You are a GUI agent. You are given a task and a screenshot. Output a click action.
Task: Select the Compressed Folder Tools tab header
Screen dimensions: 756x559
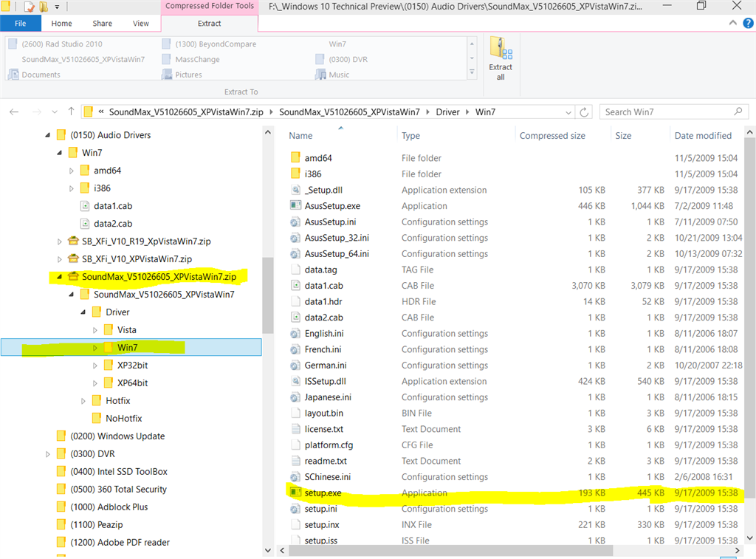pyautogui.click(x=210, y=6)
